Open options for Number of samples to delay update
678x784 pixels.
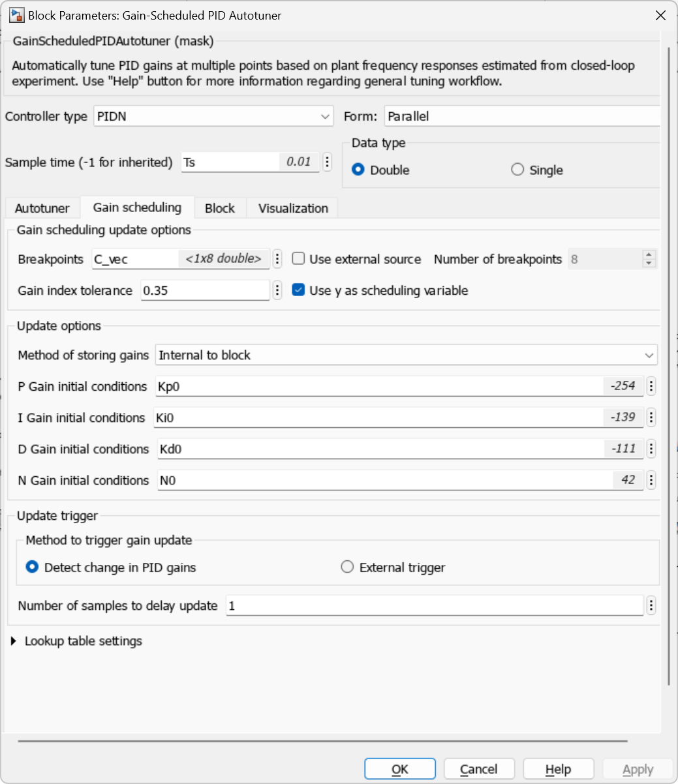[x=651, y=605]
